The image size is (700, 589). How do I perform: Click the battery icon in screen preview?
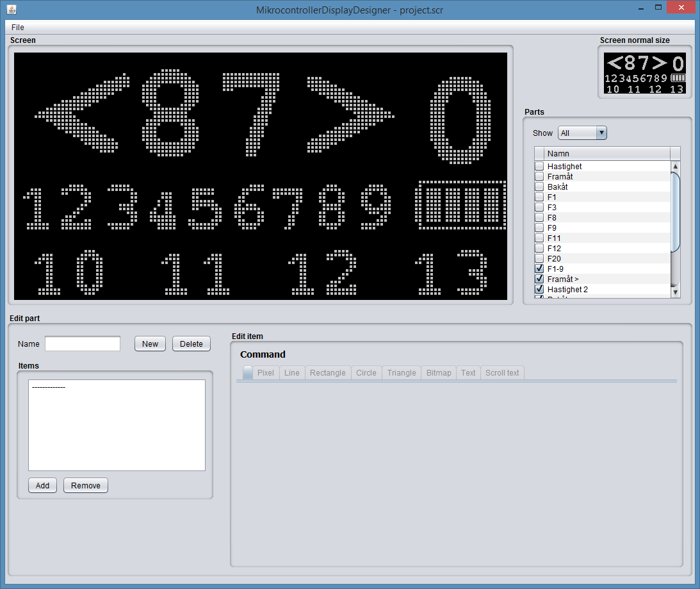point(461,205)
